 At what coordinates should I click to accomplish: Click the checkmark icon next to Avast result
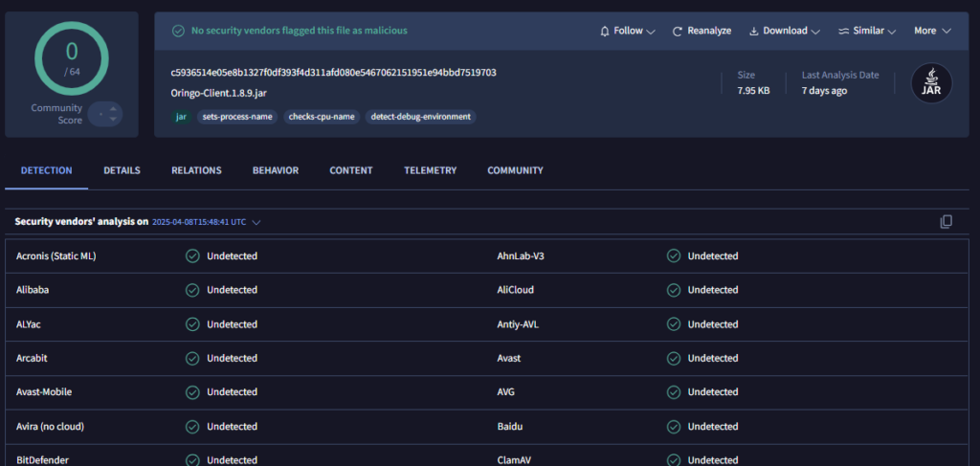674,358
